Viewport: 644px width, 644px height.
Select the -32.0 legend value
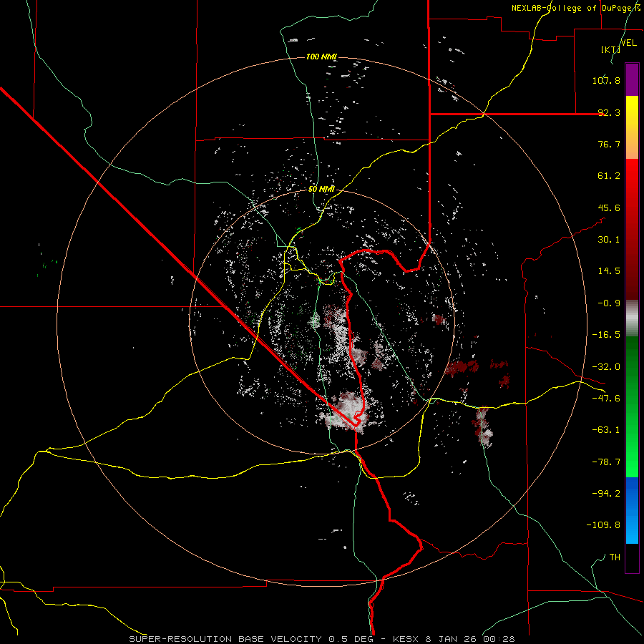[x=606, y=367]
